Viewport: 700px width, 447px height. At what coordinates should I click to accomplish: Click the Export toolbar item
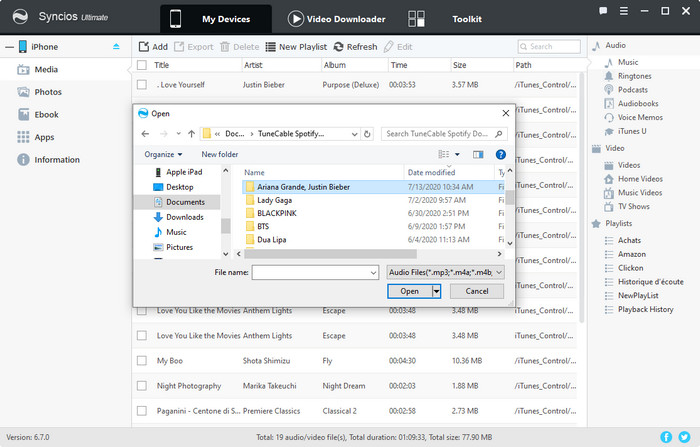pos(194,46)
